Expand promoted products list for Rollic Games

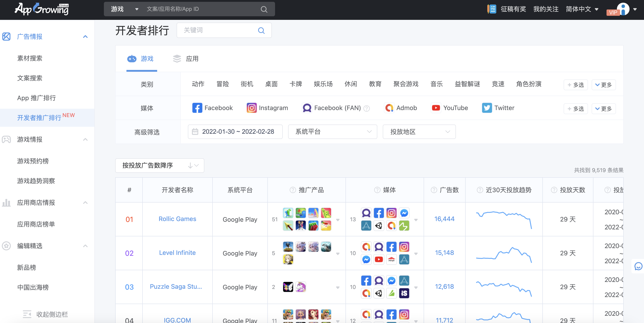338,220
